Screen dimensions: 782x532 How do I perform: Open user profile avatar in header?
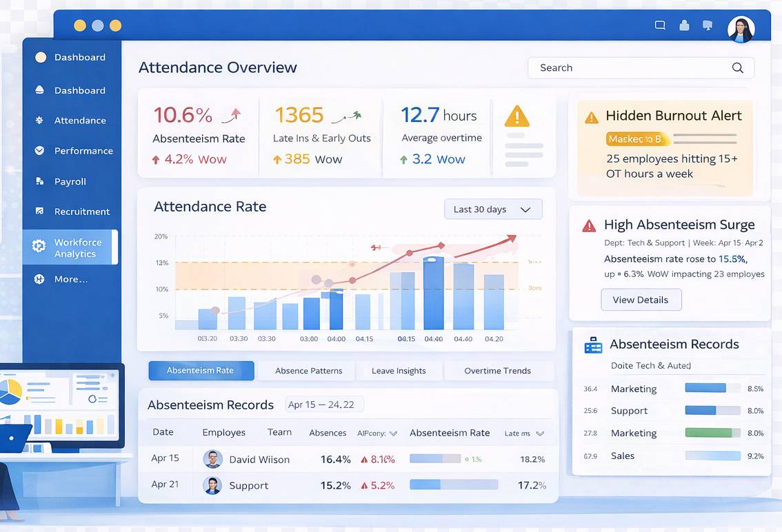click(741, 29)
